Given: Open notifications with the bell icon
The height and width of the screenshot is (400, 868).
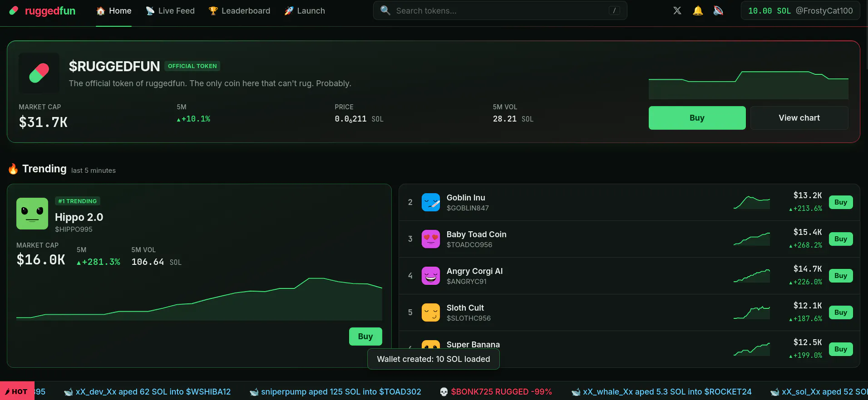Looking at the screenshot, I should pyautogui.click(x=698, y=10).
